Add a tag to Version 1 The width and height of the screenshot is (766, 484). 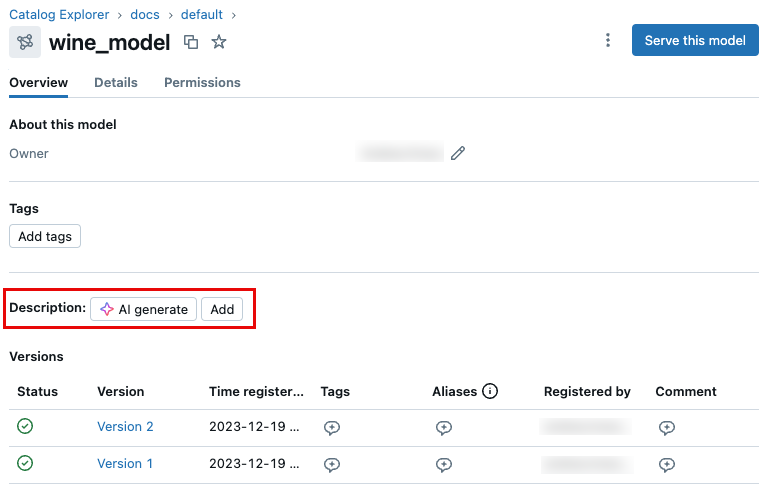[x=333, y=464]
